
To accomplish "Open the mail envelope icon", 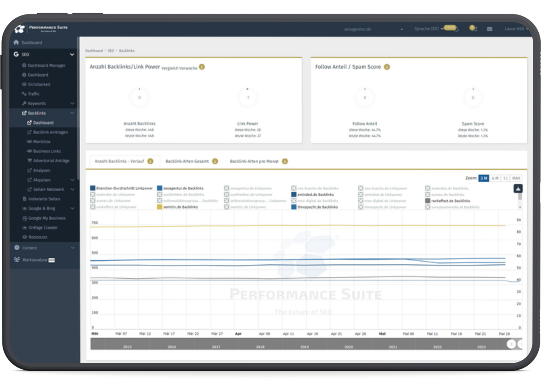I will [x=490, y=29].
